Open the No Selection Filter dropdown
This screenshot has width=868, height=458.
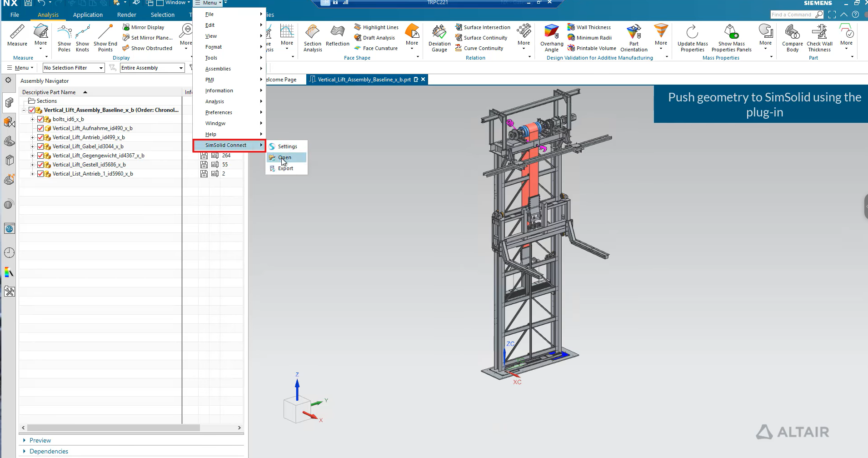[x=74, y=68]
